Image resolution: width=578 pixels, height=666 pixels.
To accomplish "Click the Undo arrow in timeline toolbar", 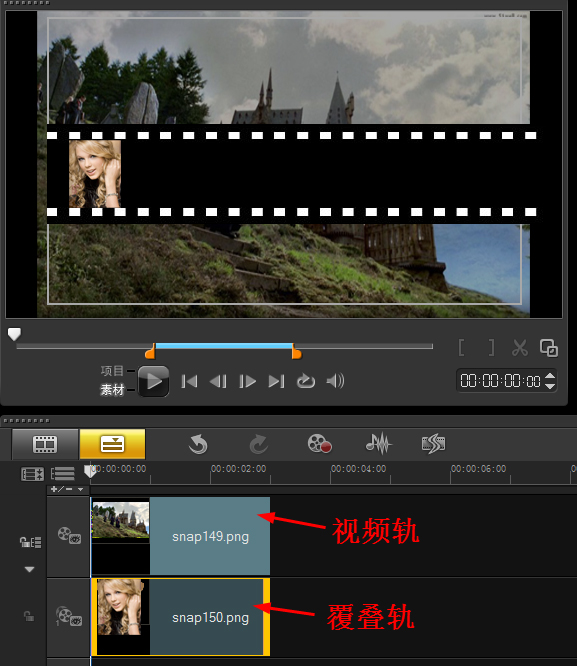I will pos(198,444).
